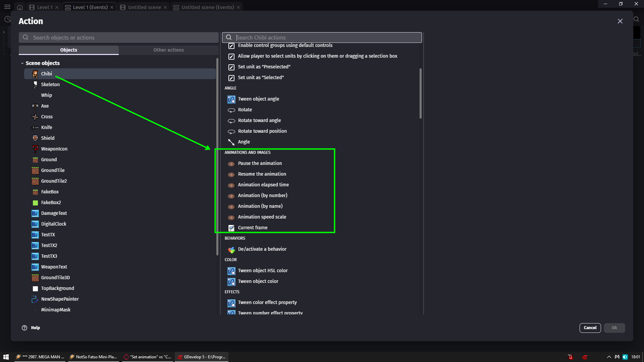Click the Cancel button
The width and height of the screenshot is (644, 362).
point(590,328)
